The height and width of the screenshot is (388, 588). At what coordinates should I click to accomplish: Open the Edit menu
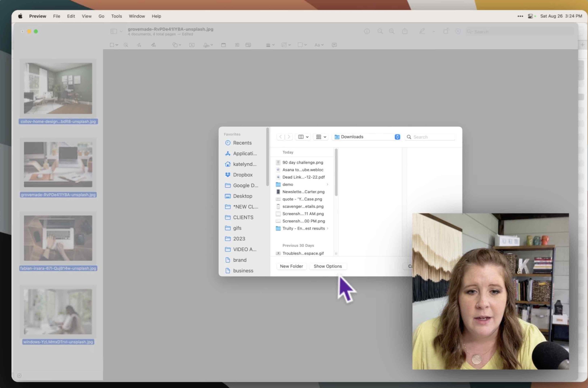tap(71, 16)
